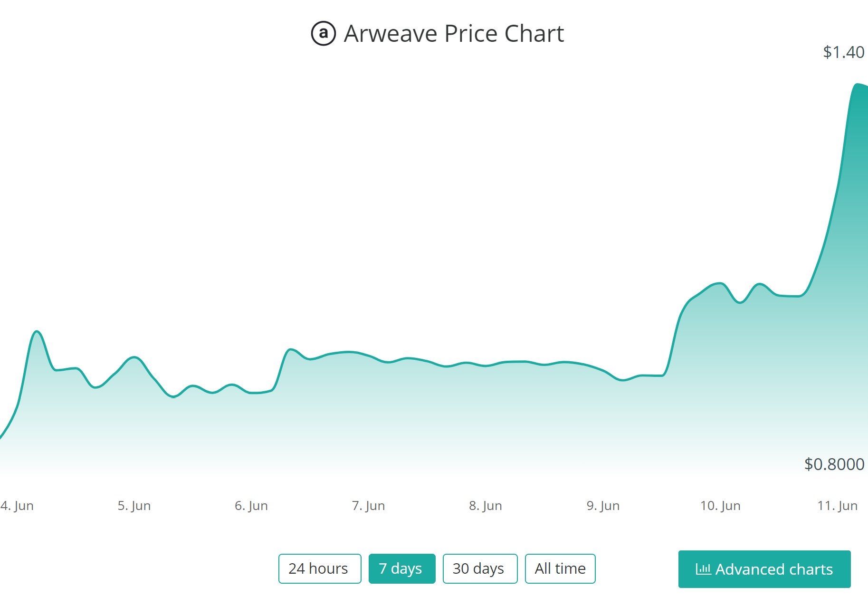The image size is (868, 597).
Task: Click the 11. Jun date label
Action: tap(837, 506)
